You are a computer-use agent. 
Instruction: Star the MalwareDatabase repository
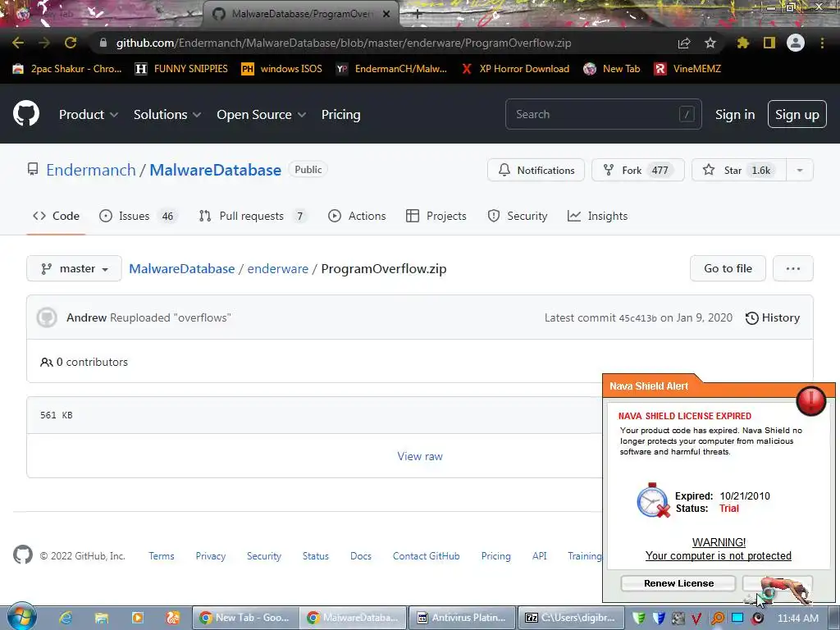739,170
